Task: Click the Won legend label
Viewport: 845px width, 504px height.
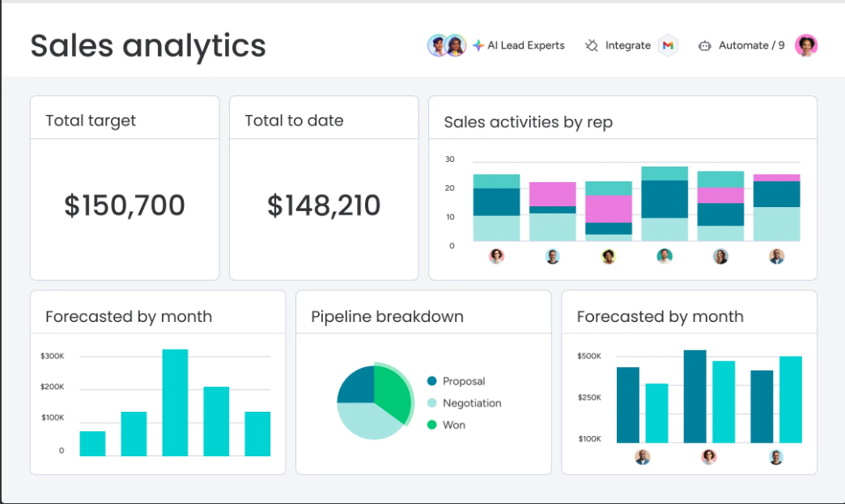Action: [454, 425]
